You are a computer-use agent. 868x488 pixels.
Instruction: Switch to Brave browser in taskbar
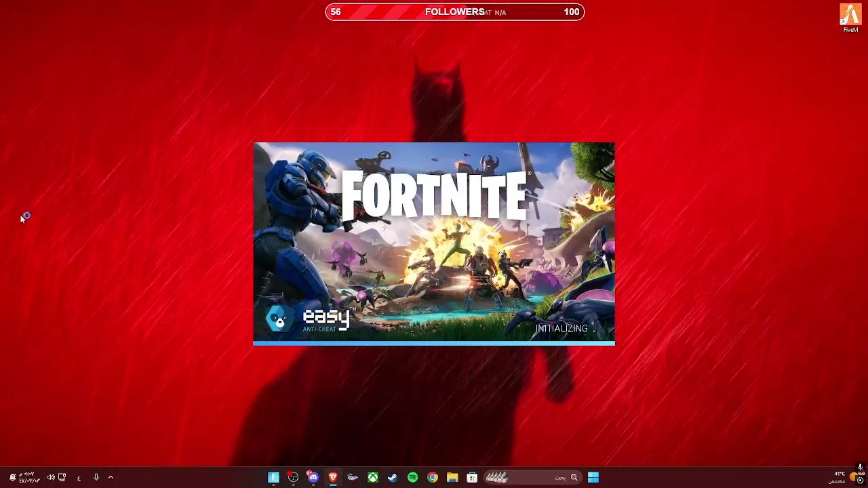333,477
